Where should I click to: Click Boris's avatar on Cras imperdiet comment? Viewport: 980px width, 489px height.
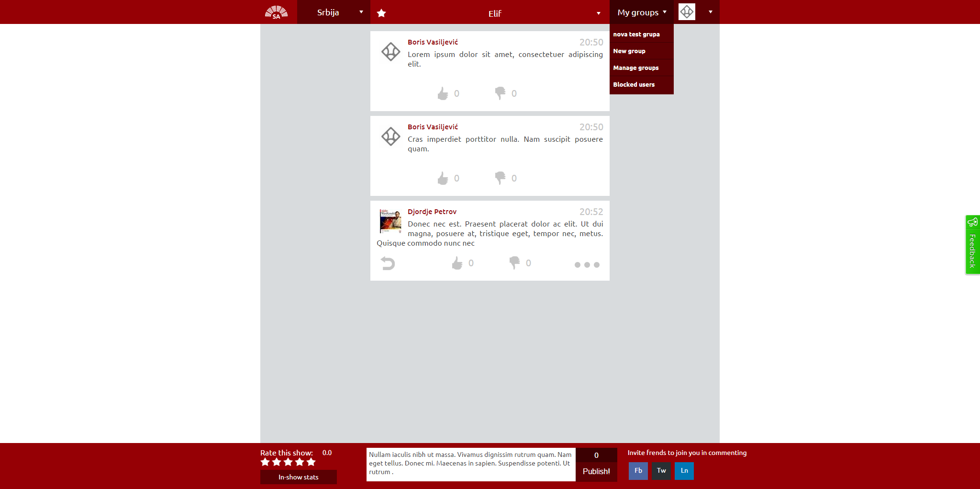pyautogui.click(x=391, y=136)
